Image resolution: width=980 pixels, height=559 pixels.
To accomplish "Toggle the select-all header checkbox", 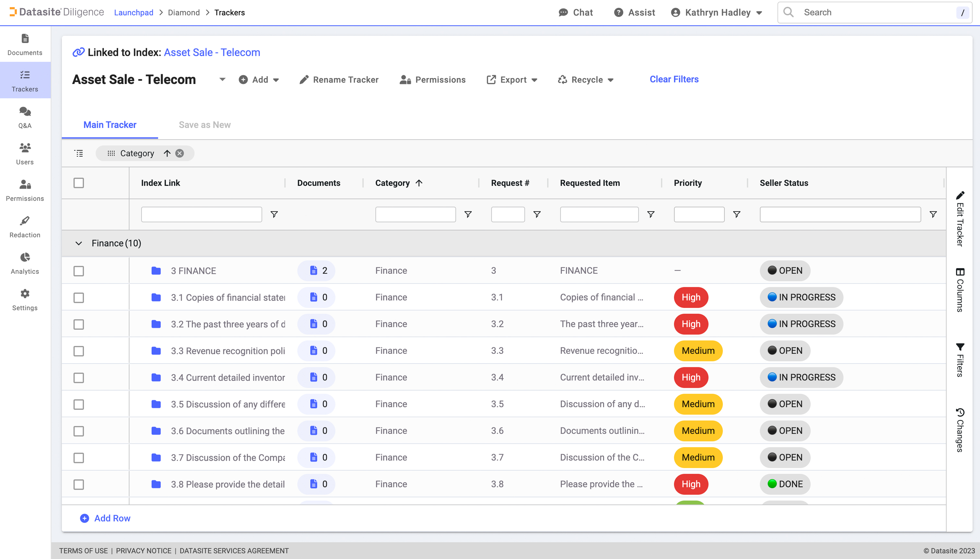I will [x=79, y=183].
